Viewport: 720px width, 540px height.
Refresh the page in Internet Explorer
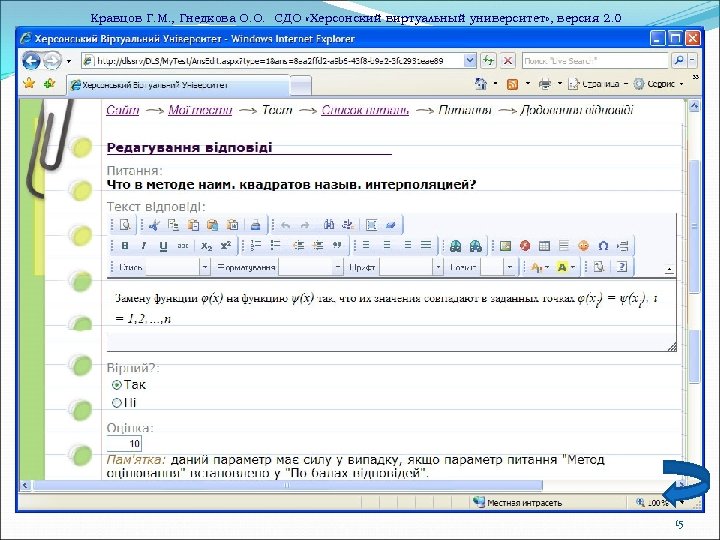point(488,60)
